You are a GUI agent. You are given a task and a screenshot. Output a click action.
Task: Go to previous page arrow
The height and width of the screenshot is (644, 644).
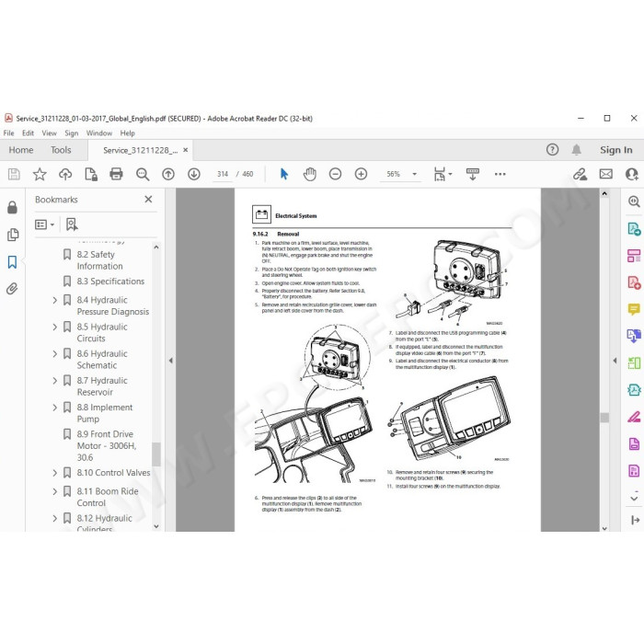(x=168, y=174)
